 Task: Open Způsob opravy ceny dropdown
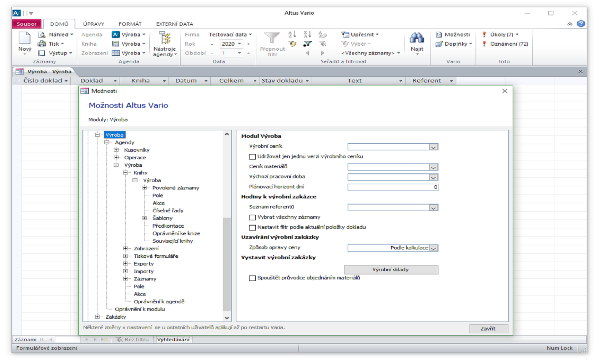[x=433, y=248]
